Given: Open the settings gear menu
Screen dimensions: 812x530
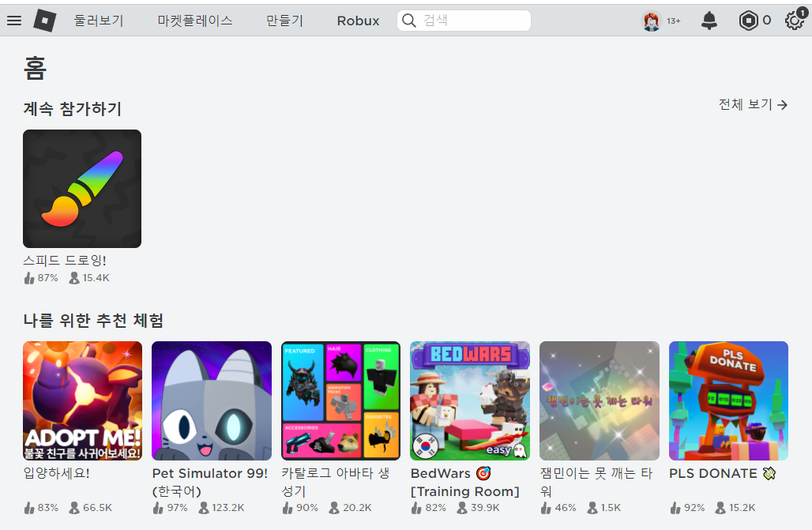Looking at the screenshot, I should [794, 21].
